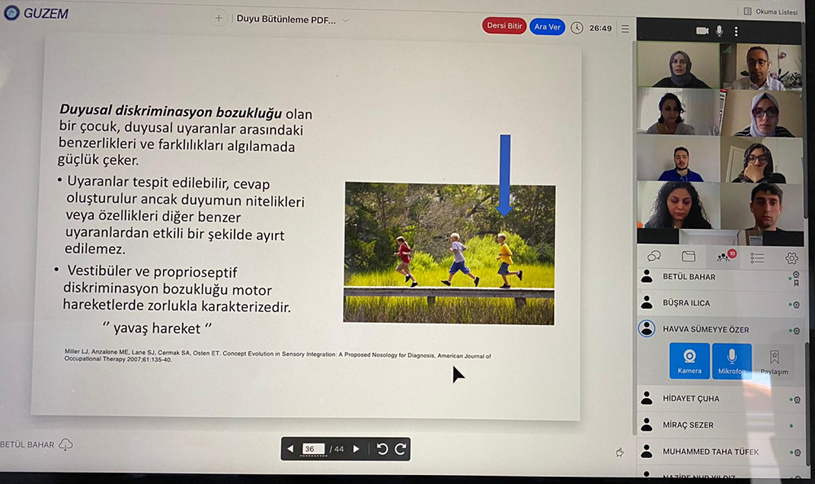Viewport: 815px width, 484px height.
Task: Click the Miller LJ citation text on the slide
Action: [x=278, y=356]
